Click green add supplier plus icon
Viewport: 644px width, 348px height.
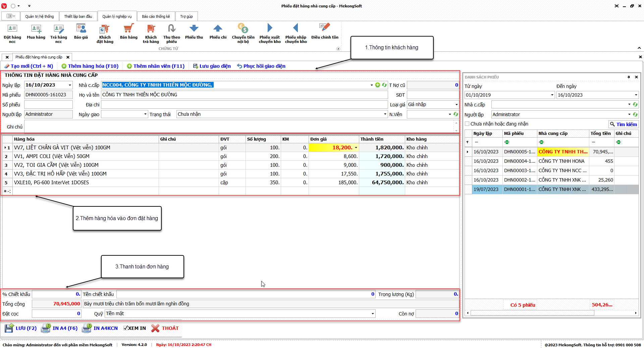pos(378,85)
